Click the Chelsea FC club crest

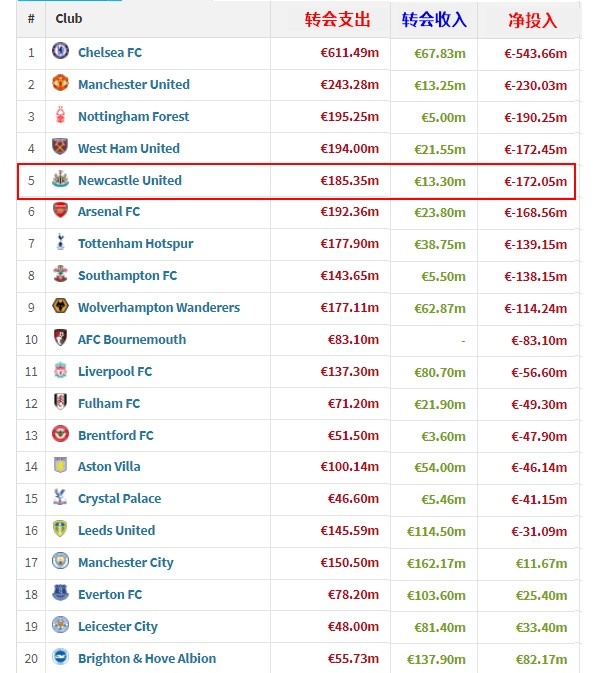click(60, 51)
